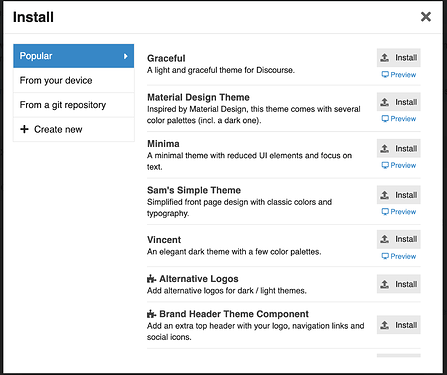Screen dimensions: 447x375
Task: Switch to From a git repository
Action: tap(74, 105)
